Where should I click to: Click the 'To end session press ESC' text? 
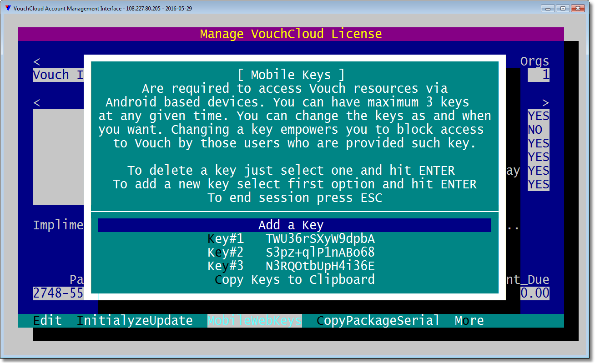[x=295, y=198]
